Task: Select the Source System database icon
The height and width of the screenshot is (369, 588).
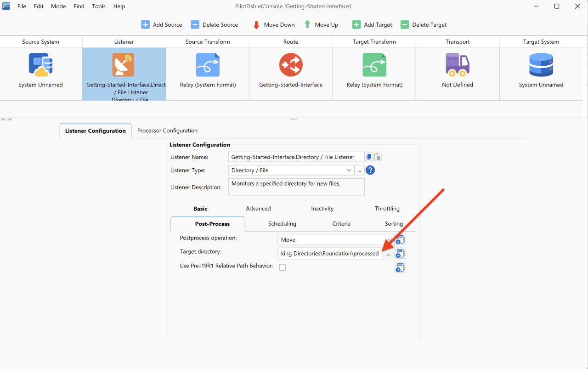Action: click(x=40, y=65)
